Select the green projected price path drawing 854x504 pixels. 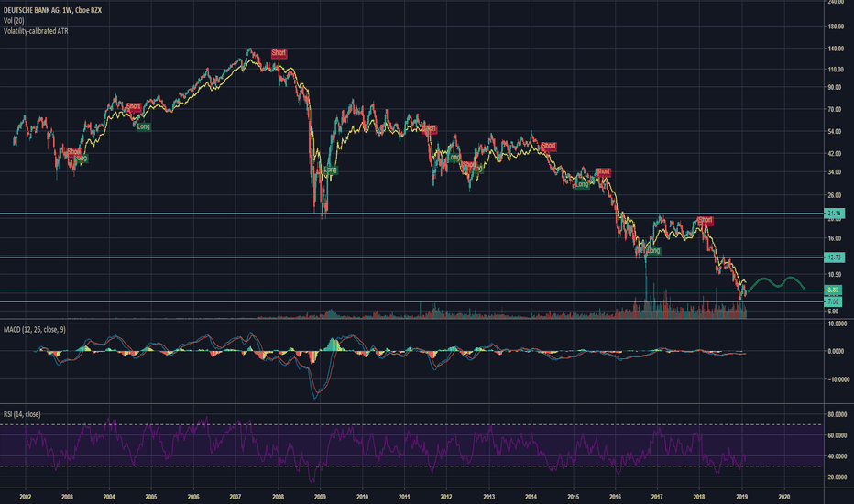(x=776, y=283)
